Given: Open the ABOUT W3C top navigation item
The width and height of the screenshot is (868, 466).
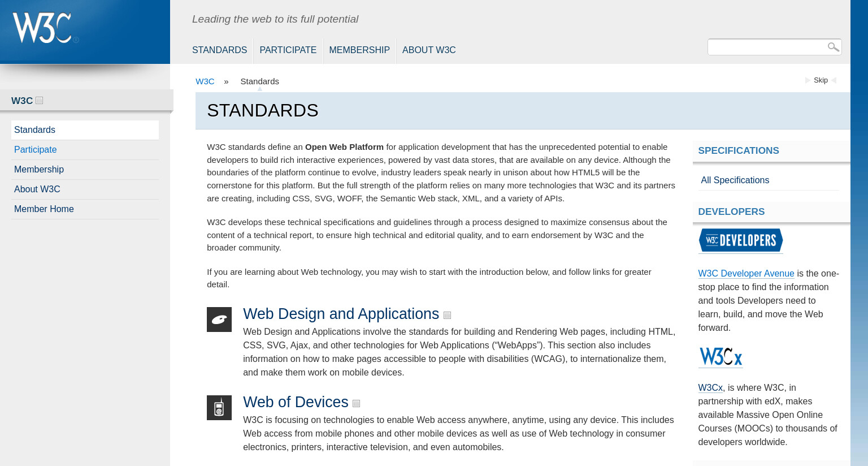Looking at the screenshot, I should (x=429, y=50).
